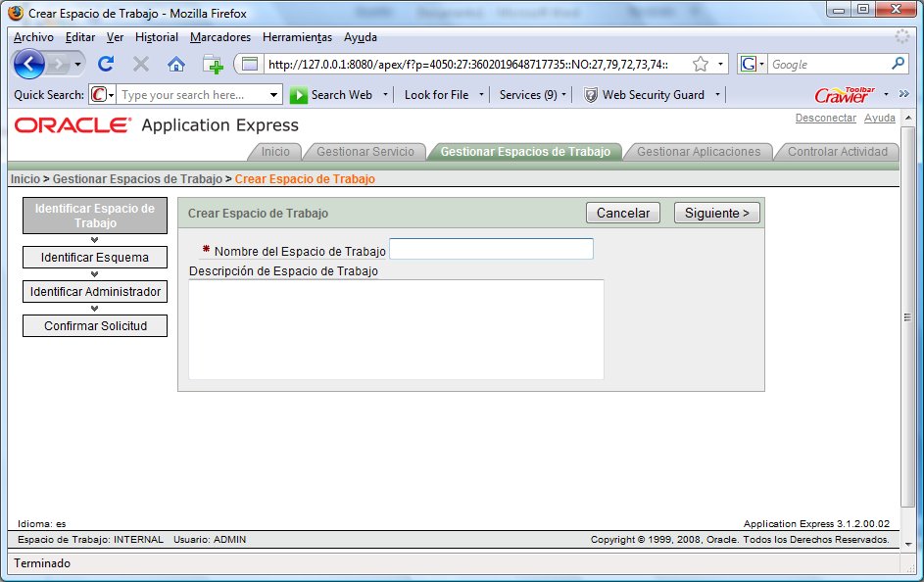The width and height of the screenshot is (924, 582).
Task: Open the Services (9) toolbar menu
Action: (x=532, y=95)
